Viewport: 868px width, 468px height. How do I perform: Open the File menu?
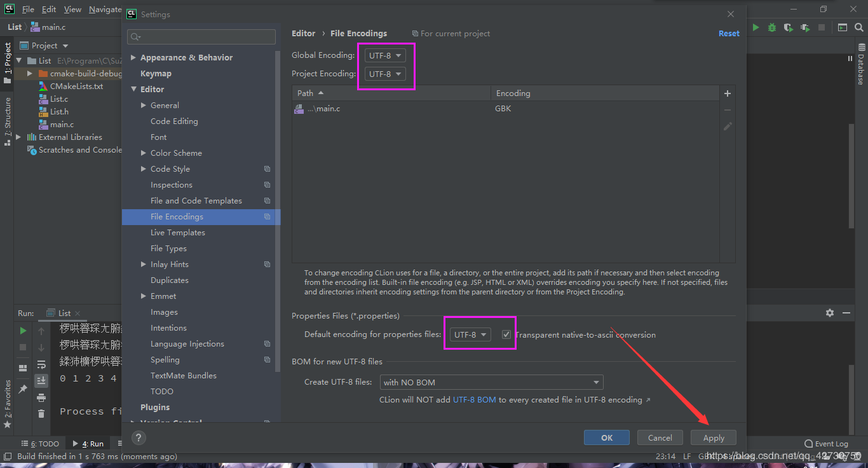pos(28,10)
